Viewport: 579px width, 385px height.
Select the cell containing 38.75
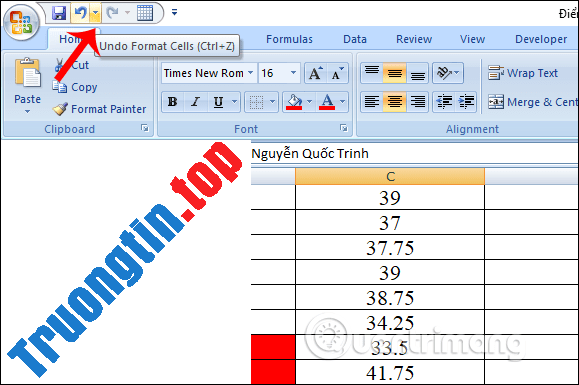[x=390, y=297]
